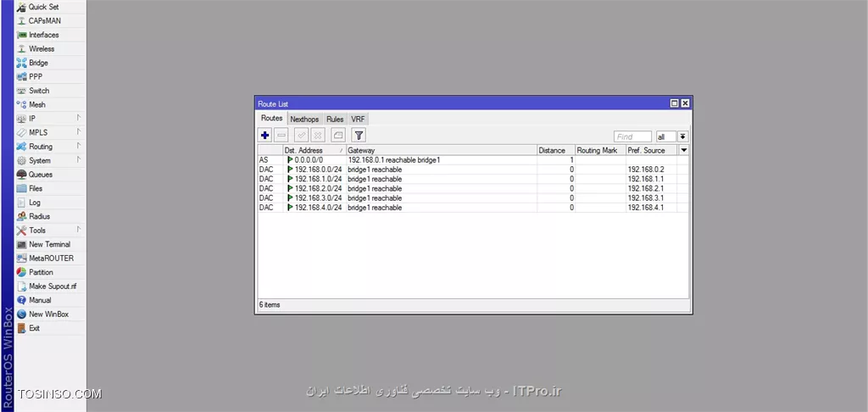This screenshot has height=412, width=868.
Task: Close the Route List window
Action: coord(685,103)
